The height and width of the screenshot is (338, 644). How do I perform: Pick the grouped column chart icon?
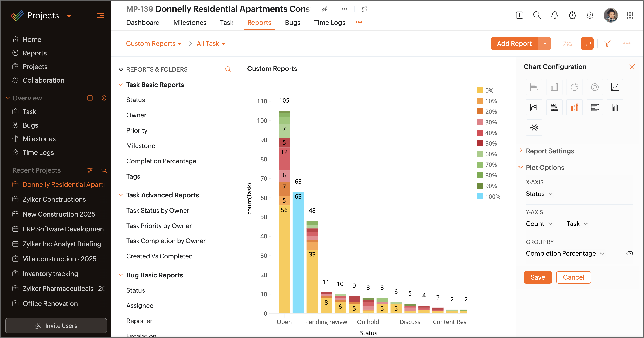point(614,107)
